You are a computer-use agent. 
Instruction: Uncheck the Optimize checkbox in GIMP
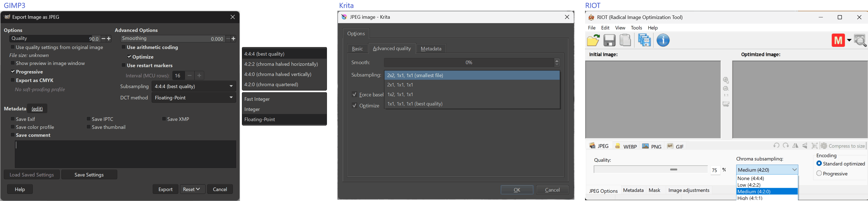click(129, 57)
